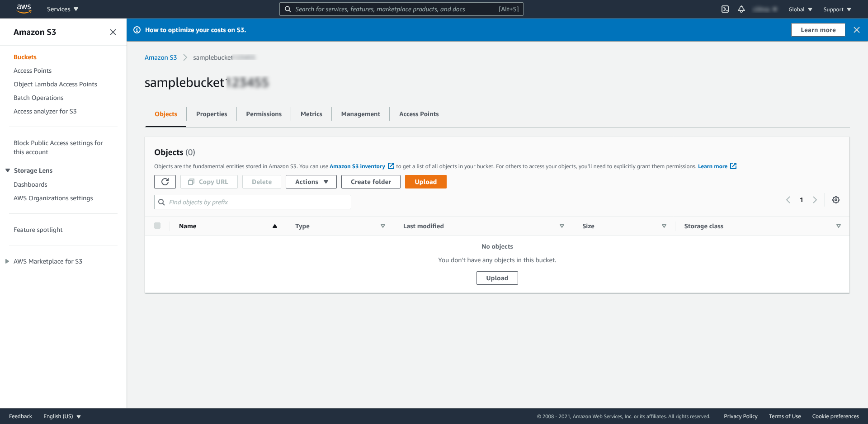Click Amazon S3 breadcrumb link

[x=160, y=57]
